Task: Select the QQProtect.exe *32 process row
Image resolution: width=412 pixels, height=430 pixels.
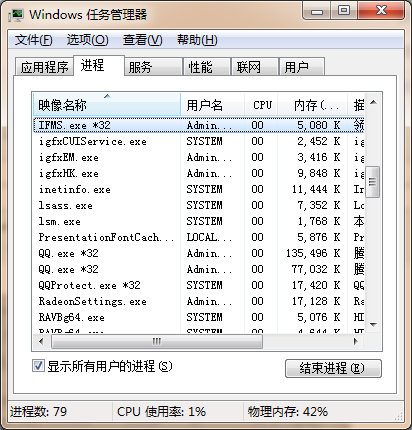Action: (199, 285)
